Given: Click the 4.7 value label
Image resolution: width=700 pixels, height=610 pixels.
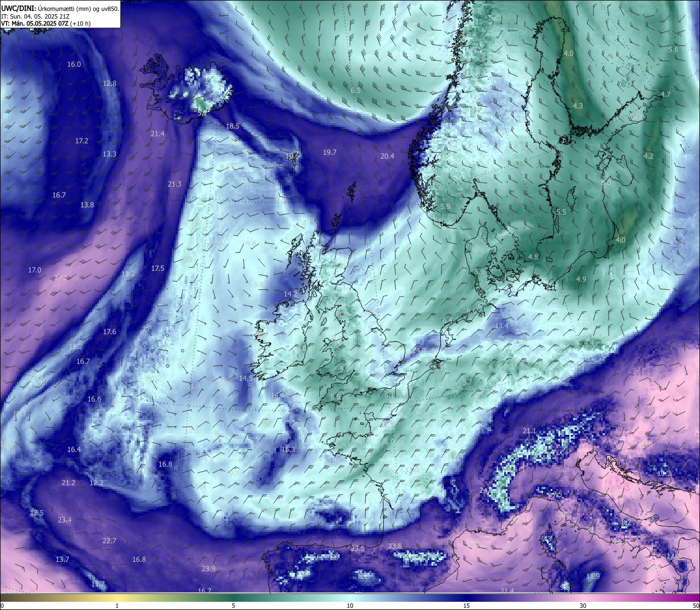Looking at the screenshot, I should coord(666,94).
